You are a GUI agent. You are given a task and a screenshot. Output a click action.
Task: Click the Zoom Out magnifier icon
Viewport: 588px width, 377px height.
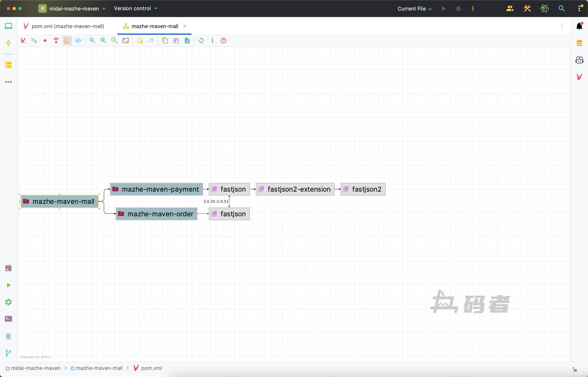point(103,41)
